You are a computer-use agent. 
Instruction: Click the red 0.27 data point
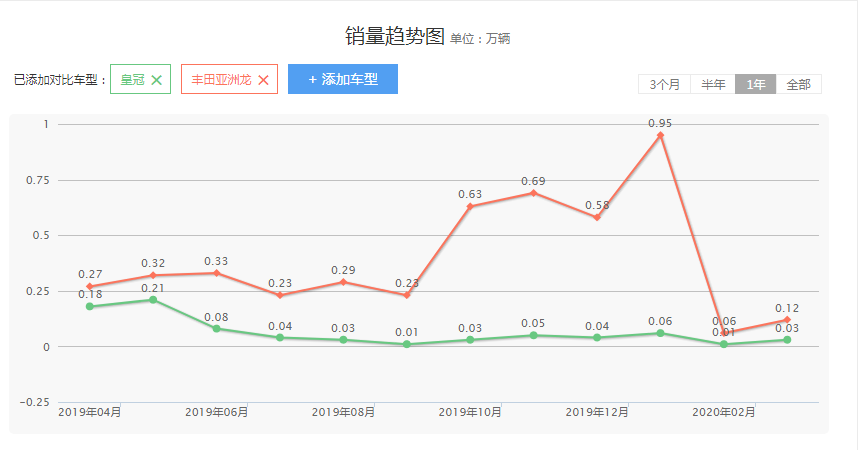click(x=90, y=287)
